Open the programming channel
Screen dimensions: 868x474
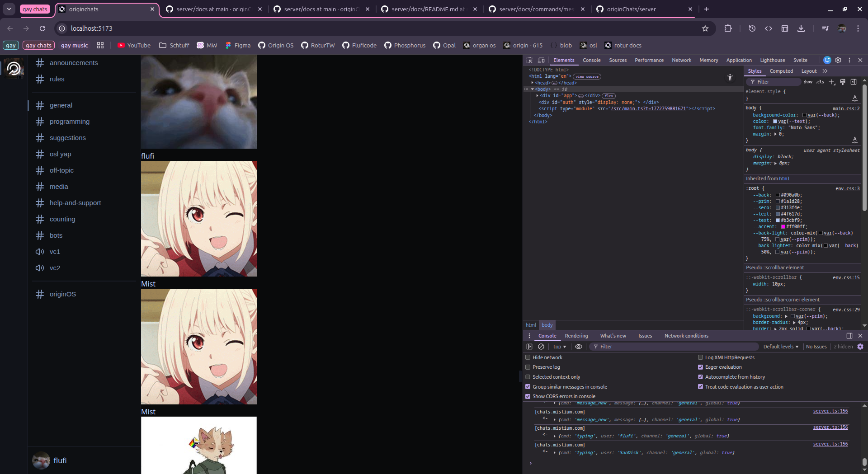click(x=70, y=122)
